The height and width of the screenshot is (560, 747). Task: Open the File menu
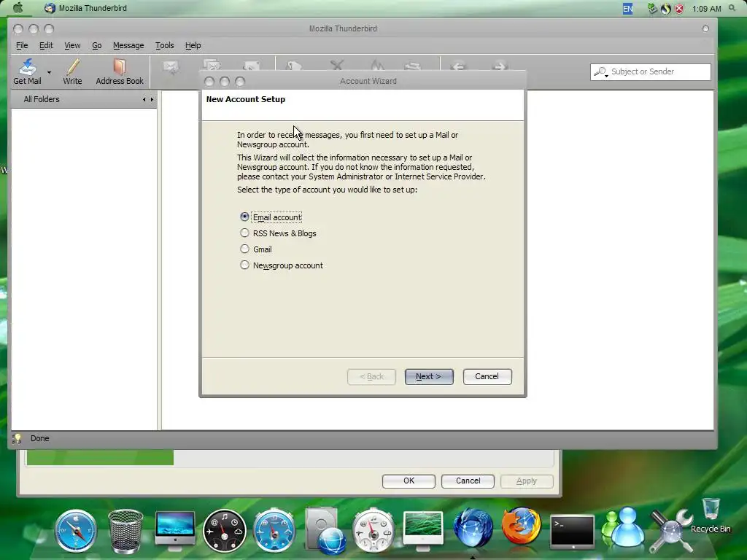click(x=22, y=45)
